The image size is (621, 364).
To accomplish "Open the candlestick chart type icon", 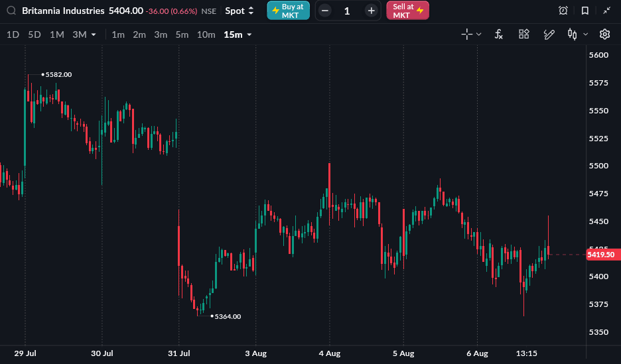I will tap(573, 34).
